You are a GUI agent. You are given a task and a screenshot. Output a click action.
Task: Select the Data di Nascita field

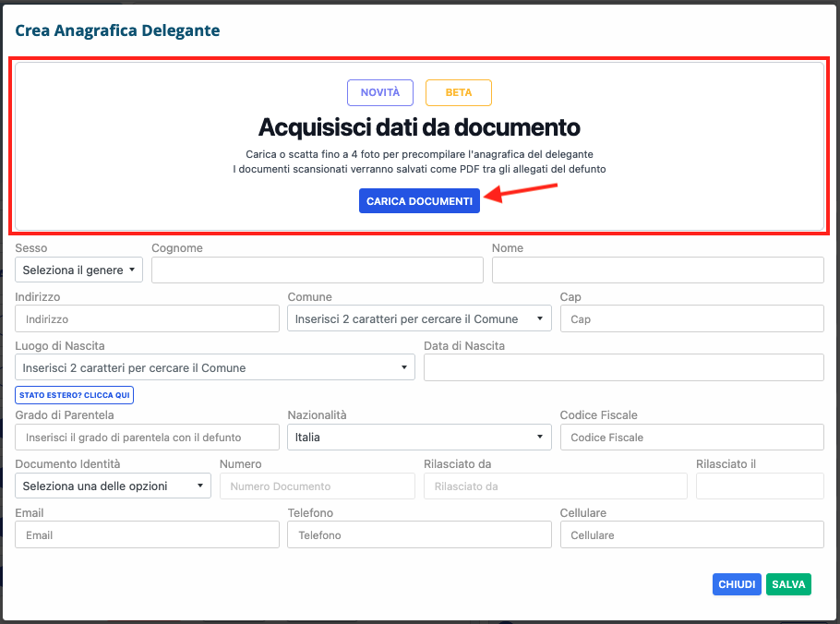(623, 367)
